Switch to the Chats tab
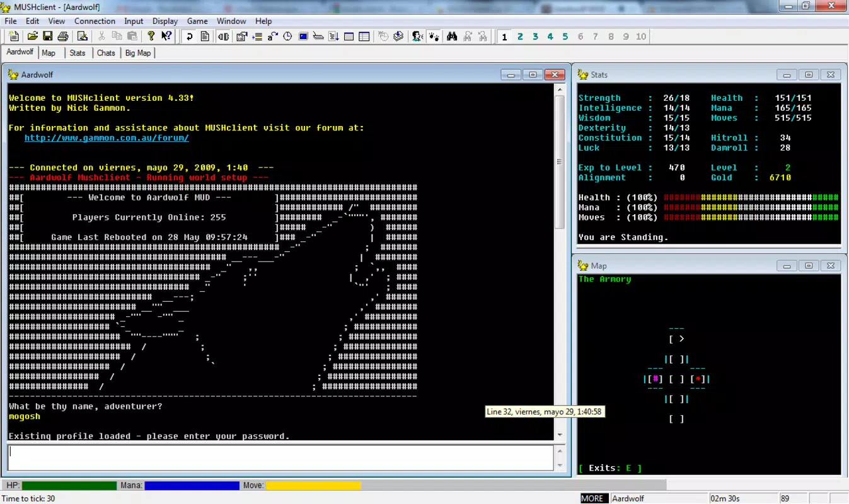Image resolution: width=849 pixels, height=504 pixels. tap(106, 53)
